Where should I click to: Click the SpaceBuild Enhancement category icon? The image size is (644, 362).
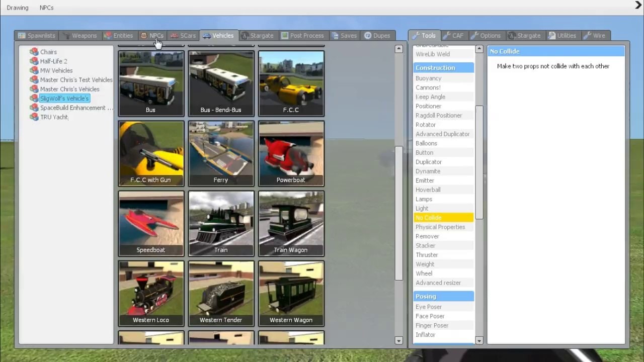[34, 108]
